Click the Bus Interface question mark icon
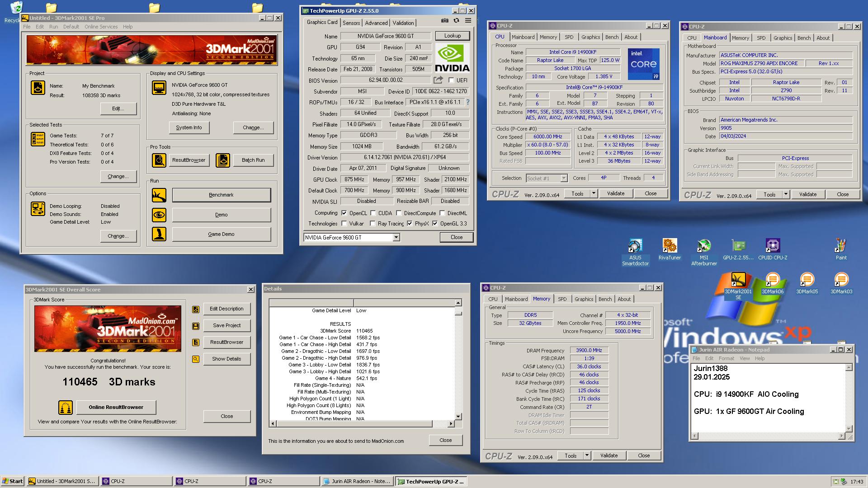 coord(468,102)
